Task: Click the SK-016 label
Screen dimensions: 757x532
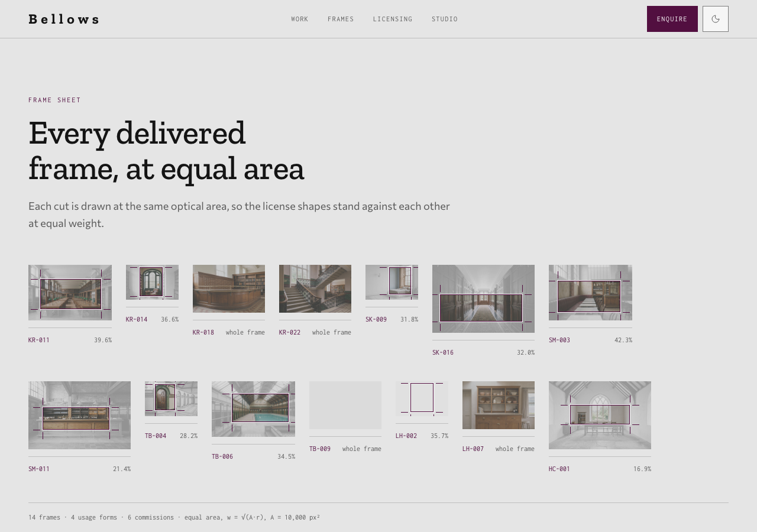Action: tap(443, 352)
